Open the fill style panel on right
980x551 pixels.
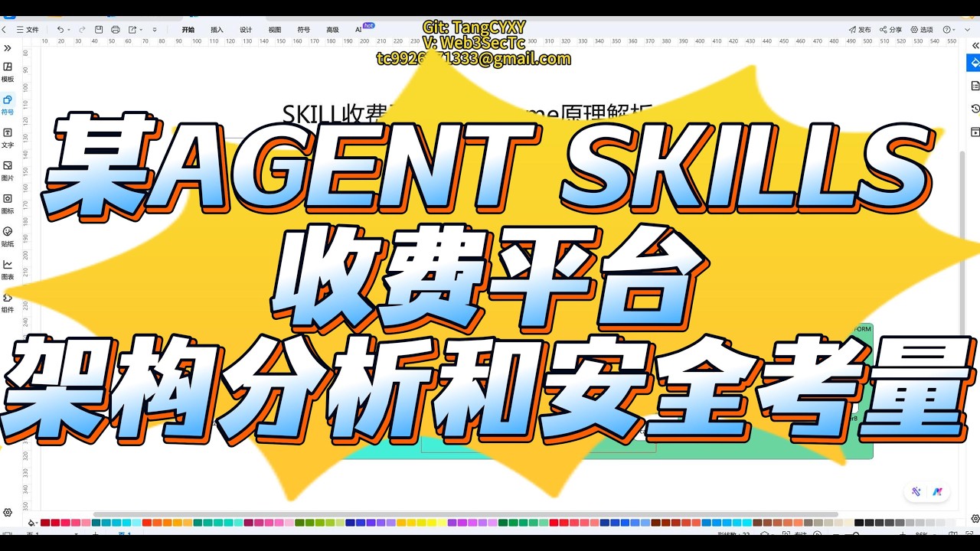pos(974,62)
